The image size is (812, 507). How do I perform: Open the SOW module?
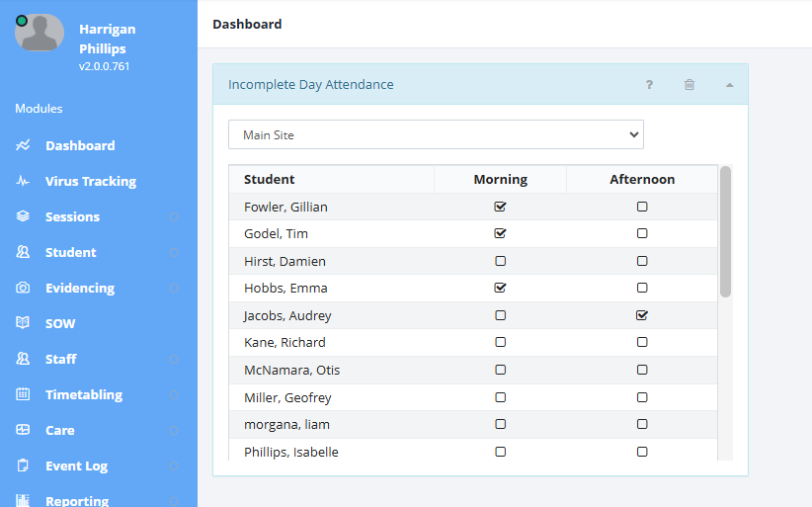tap(60, 324)
